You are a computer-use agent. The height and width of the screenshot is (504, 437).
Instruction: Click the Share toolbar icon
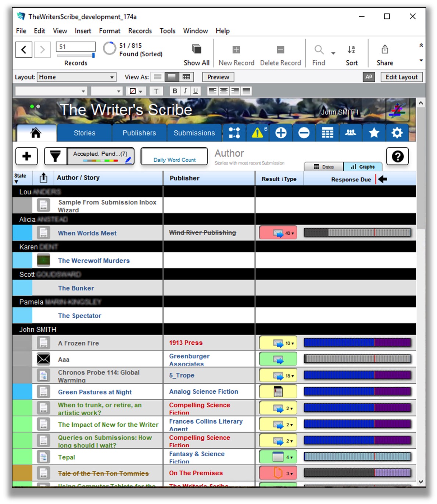tap(385, 49)
